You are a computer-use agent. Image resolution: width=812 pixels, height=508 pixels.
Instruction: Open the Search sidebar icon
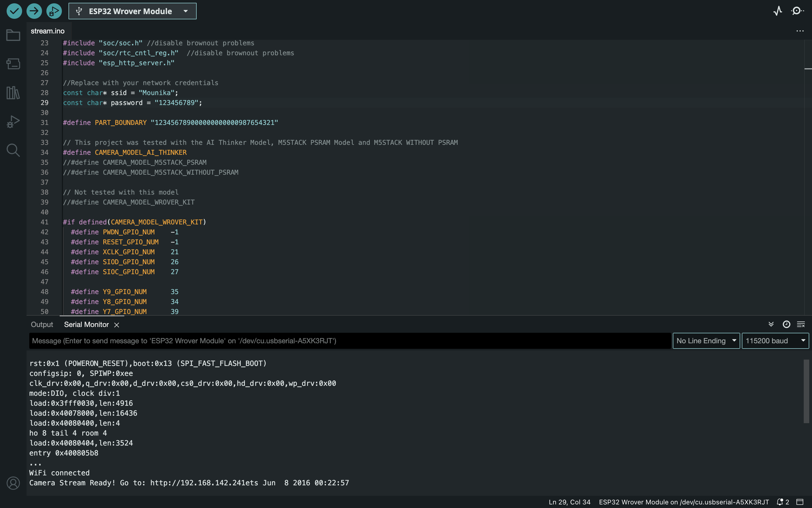pos(13,150)
